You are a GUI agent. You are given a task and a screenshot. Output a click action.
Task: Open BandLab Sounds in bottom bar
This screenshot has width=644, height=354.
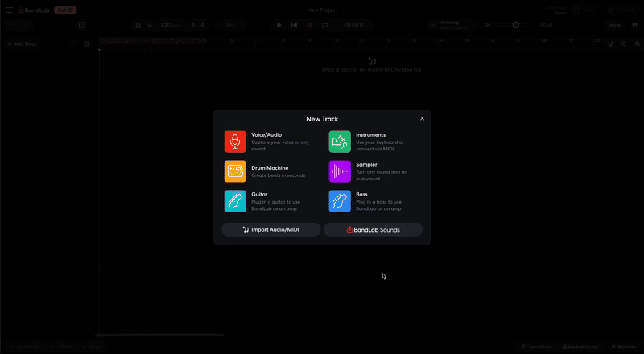pyautogui.click(x=580, y=347)
